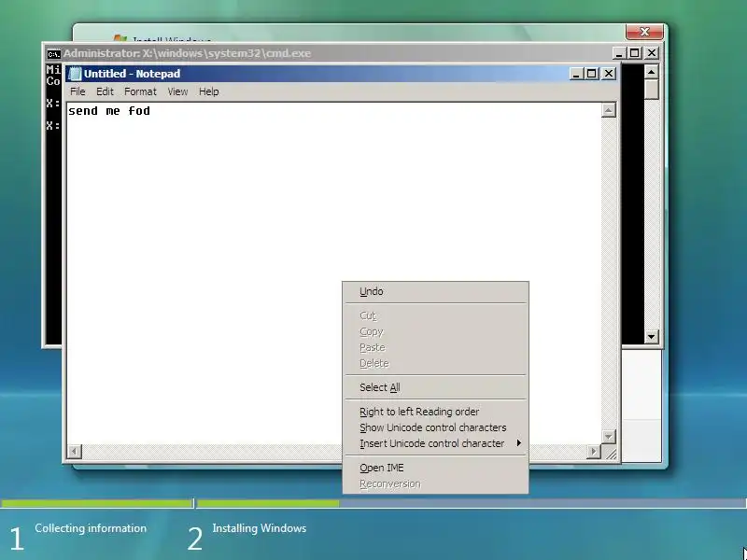747x560 pixels.
Task: Click the 'send me fod' text line
Action: click(109, 111)
